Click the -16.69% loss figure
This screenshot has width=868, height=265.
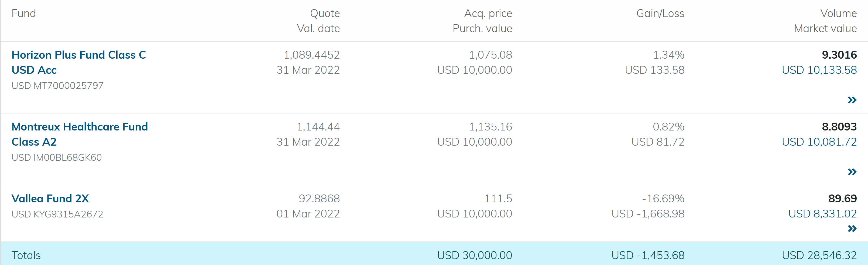click(663, 199)
